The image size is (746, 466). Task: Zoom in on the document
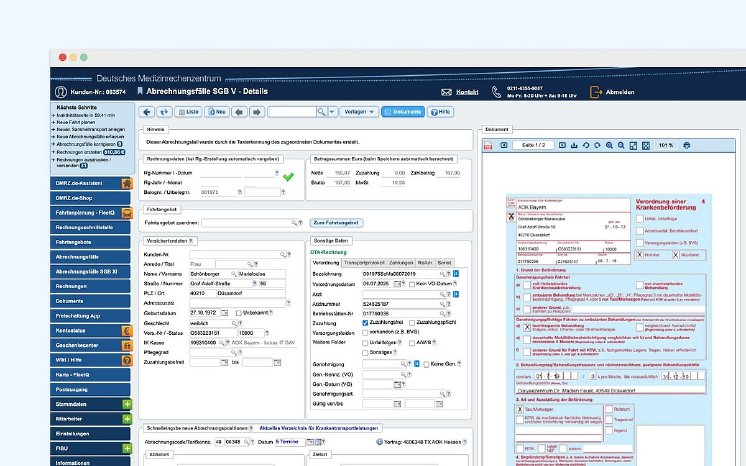[x=609, y=145]
